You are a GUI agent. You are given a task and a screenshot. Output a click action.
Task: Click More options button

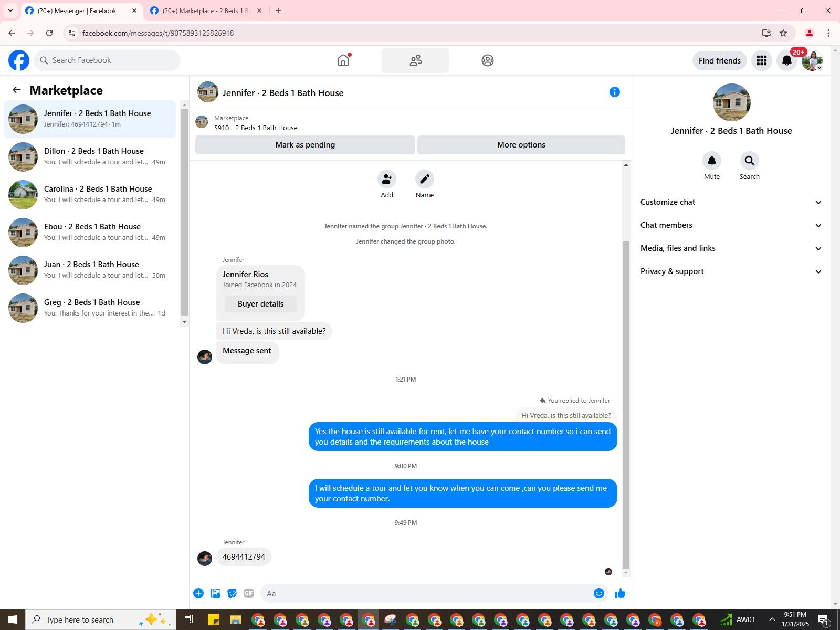(x=521, y=145)
